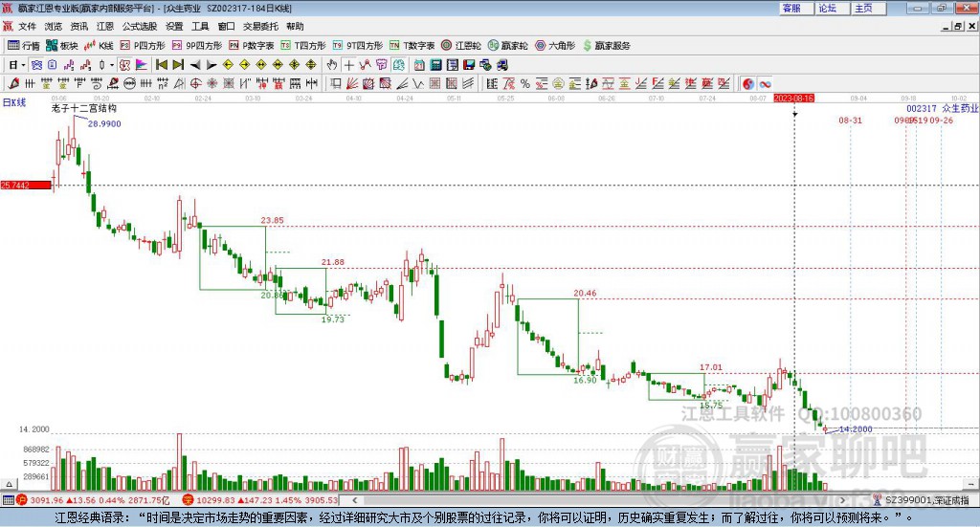Click the 论坛 forum button
Image resolution: width=980 pixels, height=527 pixels.
coord(833,8)
